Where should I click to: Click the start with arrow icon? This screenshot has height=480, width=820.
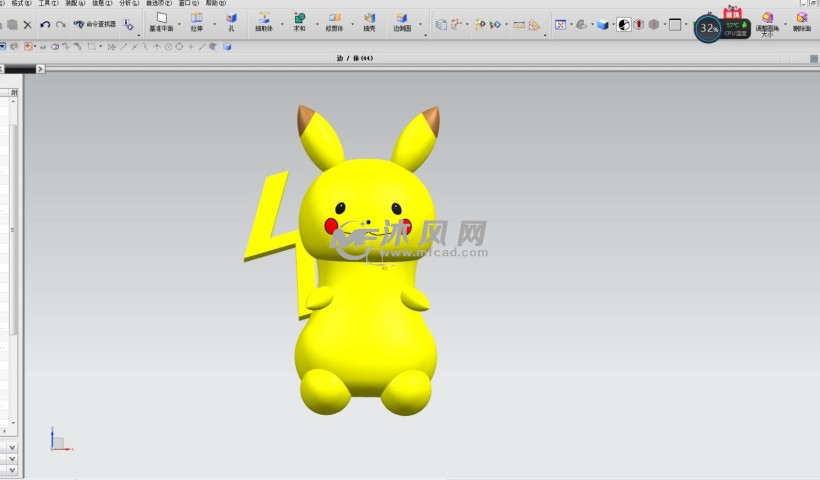pyautogui.click(x=128, y=25)
